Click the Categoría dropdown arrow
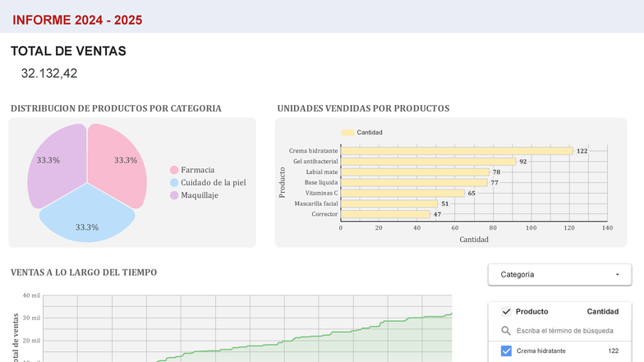The image size is (644, 362). 617,275
